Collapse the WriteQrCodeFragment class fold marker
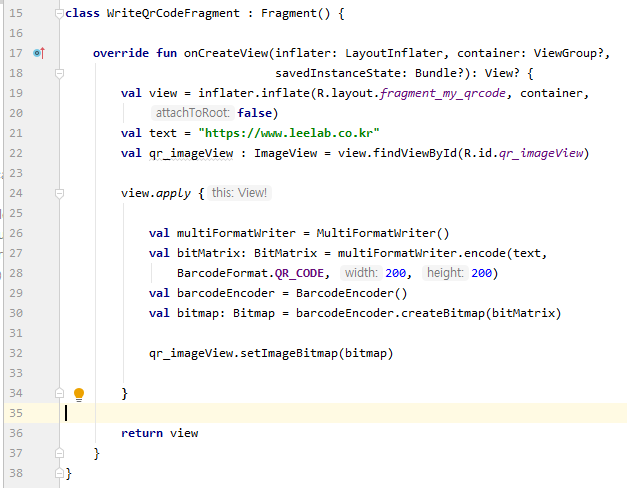The height and width of the screenshot is (488, 627). pos(60,14)
